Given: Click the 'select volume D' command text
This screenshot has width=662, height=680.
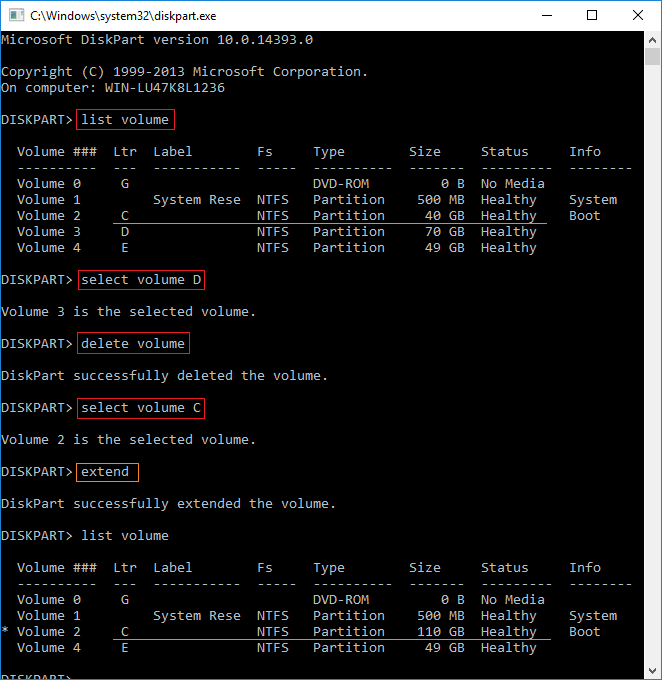Looking at the screenshot, I should [x=141, y=280].
